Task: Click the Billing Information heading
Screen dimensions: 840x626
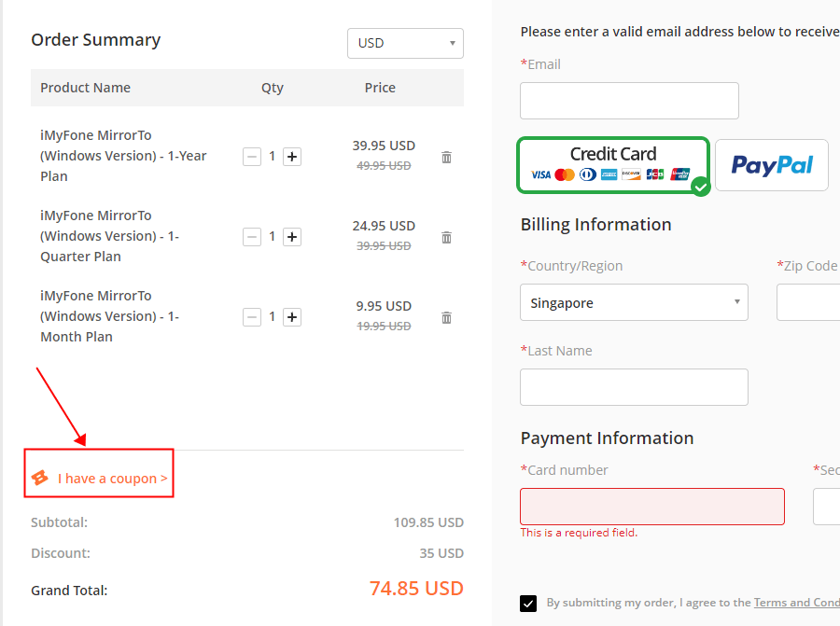Action: pos(595,225)
